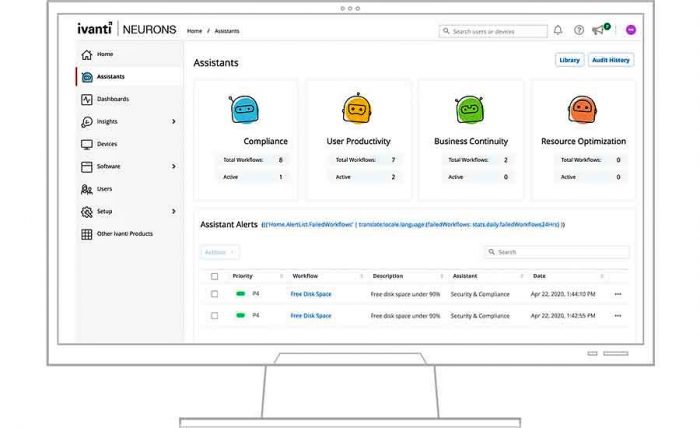This screenshot has width=700, height=428.
Task: Select Dashboards in the sidebar
Action: pyautogui.click(x=113, y=99)
